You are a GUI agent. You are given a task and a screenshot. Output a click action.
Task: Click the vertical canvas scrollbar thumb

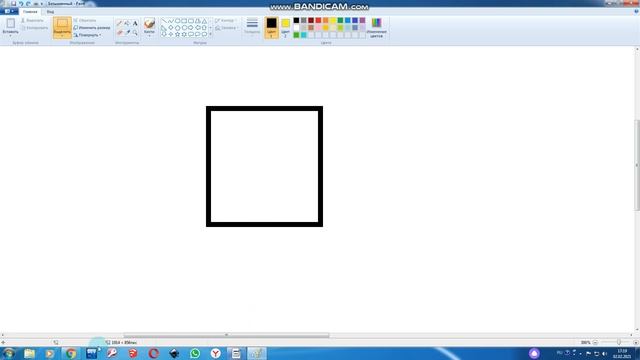pyautogui.click(x=637, y=165)
